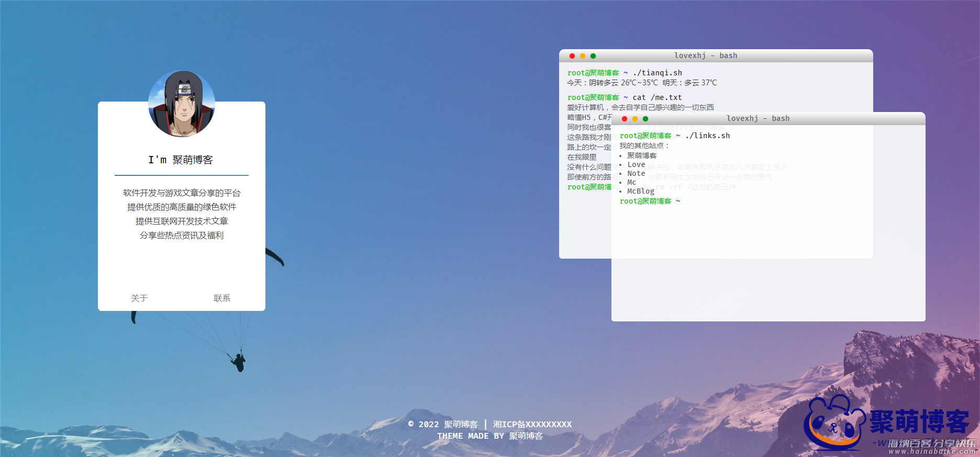Click yellow minimize dot on back terminal
980x457 pixels.
[x=583, y=56]
